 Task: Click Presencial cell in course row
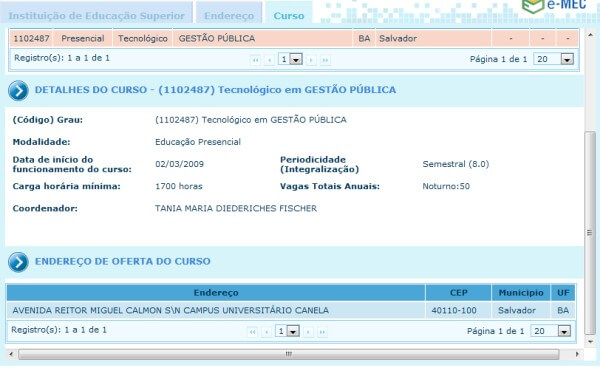[83, 39]
